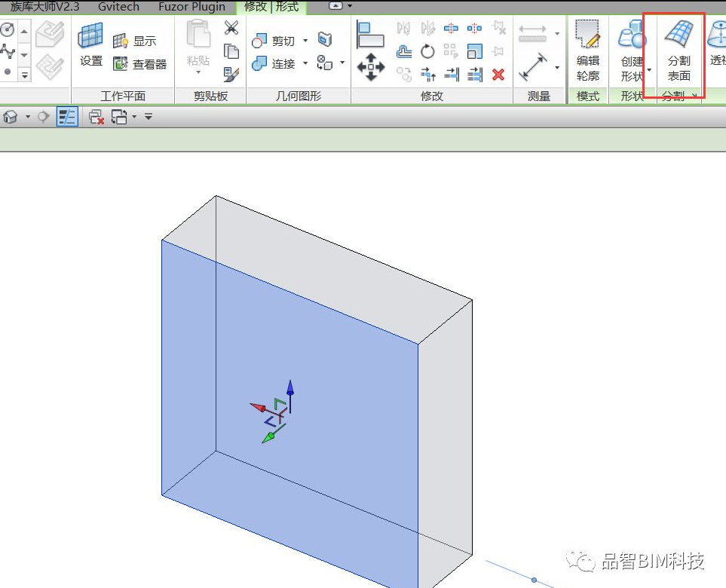This screenshot has width=726, height=588.
Task: Select the Move tool in Modify panel
Action: (372, 66)
